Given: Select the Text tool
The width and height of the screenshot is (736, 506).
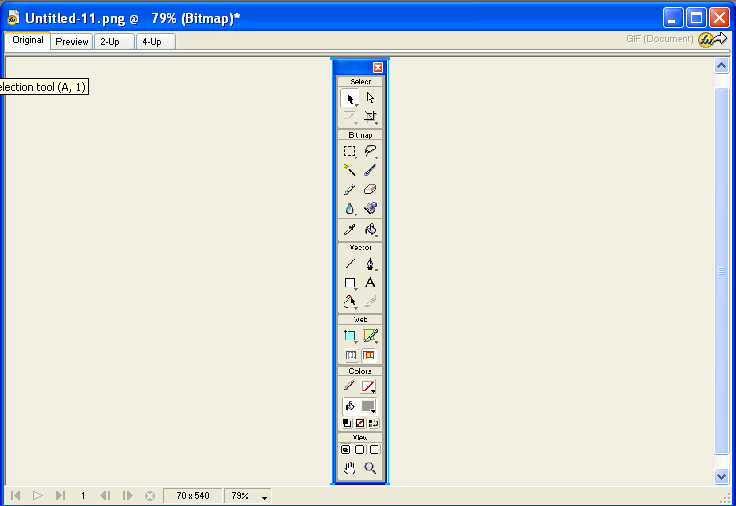Looking at the screenshot, I should [x=370, y=283].
